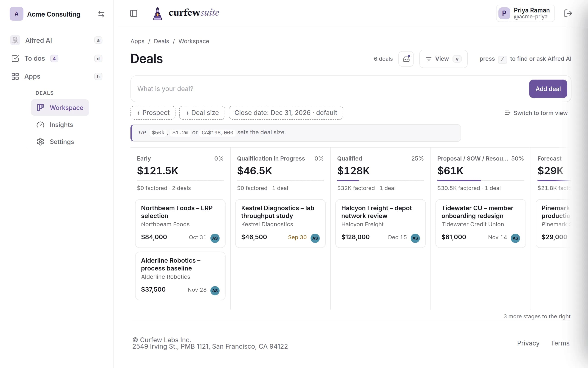Open the deals inbox icon
Viewport: 588px width, 368px height.
coord(406,59)
